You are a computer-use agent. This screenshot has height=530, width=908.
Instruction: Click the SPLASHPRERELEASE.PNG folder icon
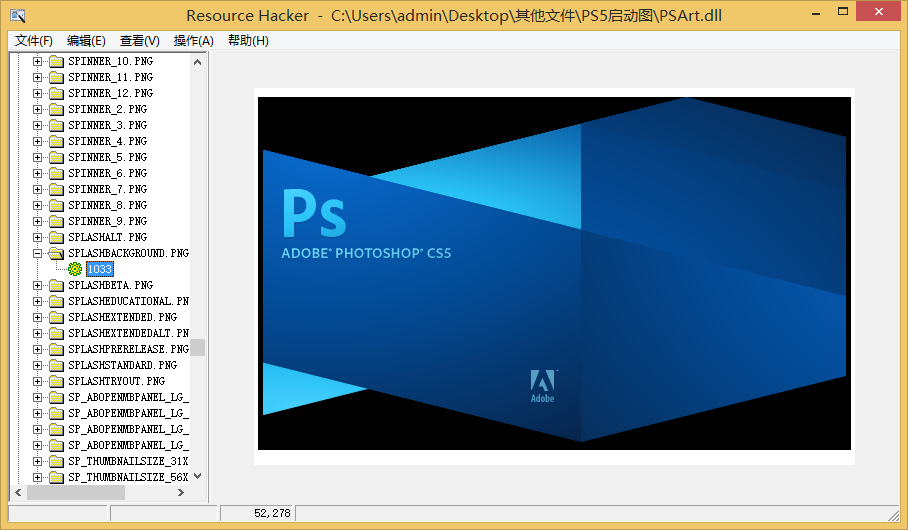pos(56,349)
